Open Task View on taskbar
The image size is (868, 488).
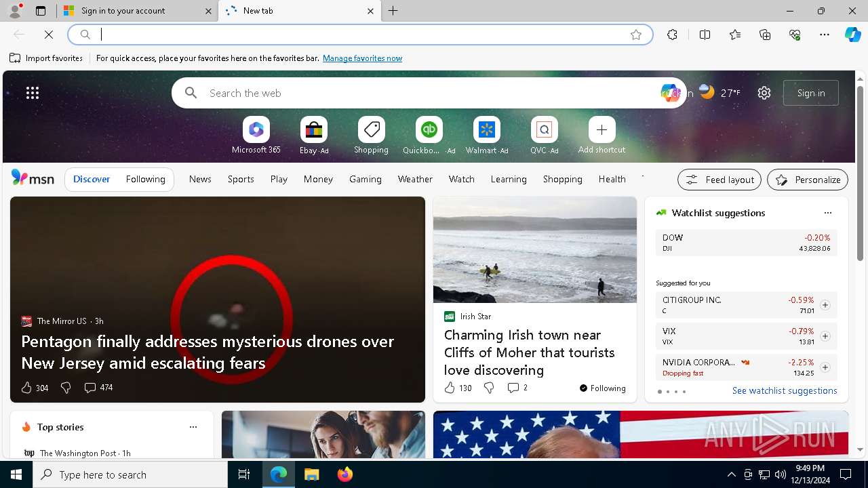click(244, 474)
